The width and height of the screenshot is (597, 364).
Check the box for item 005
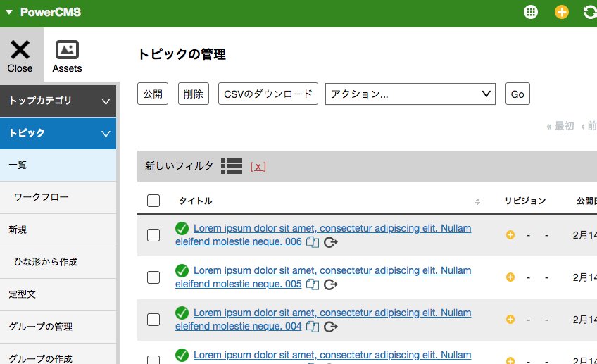pos(153,277)
